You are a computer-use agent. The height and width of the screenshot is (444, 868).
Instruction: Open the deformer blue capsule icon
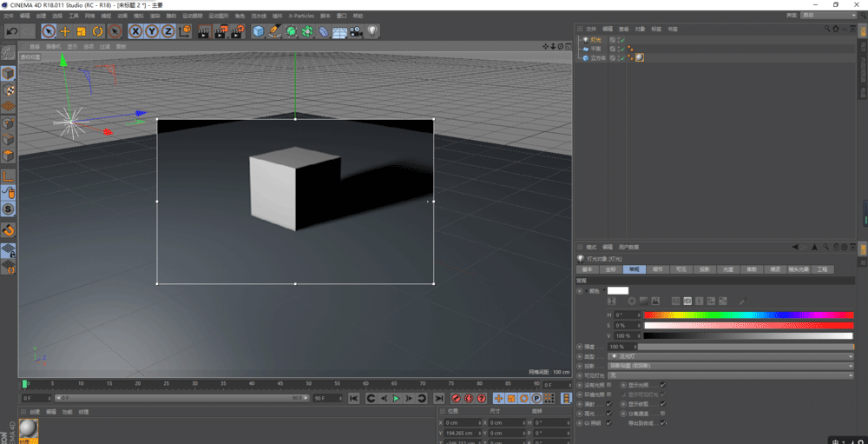coord(324,31)
